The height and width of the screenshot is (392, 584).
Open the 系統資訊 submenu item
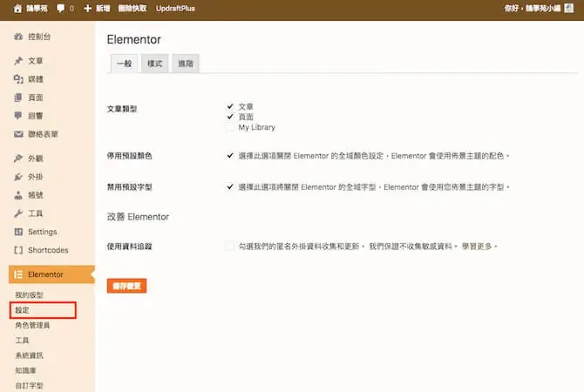point(29,355)
